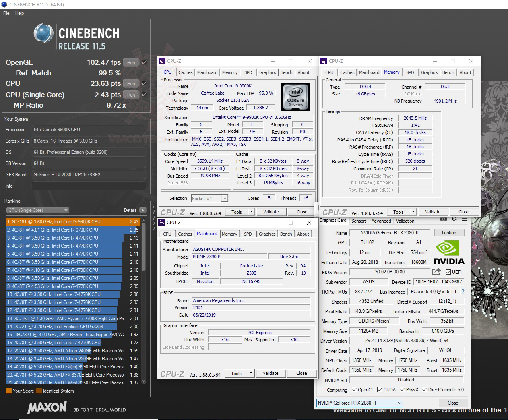Switch to the SPD tab in the CPU-Z Memory window
Viewport: 508px width, 420px height.
(410, 72)
